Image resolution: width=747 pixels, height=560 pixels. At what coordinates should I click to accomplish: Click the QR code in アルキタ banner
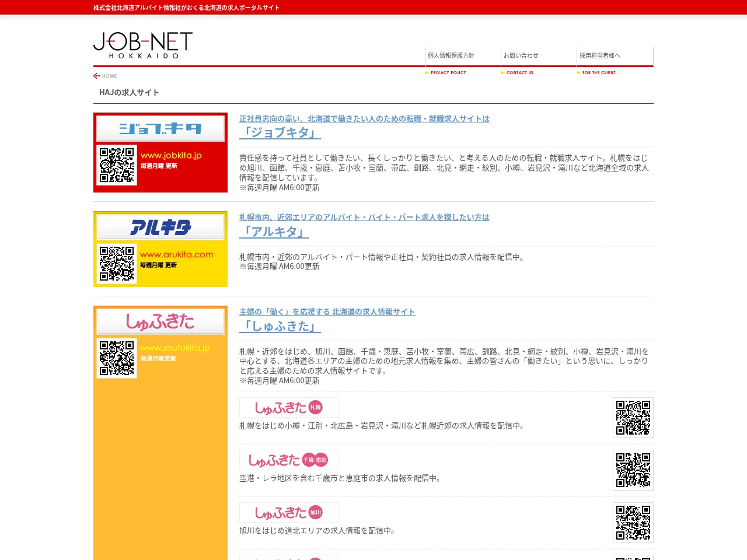click(117, 264)
